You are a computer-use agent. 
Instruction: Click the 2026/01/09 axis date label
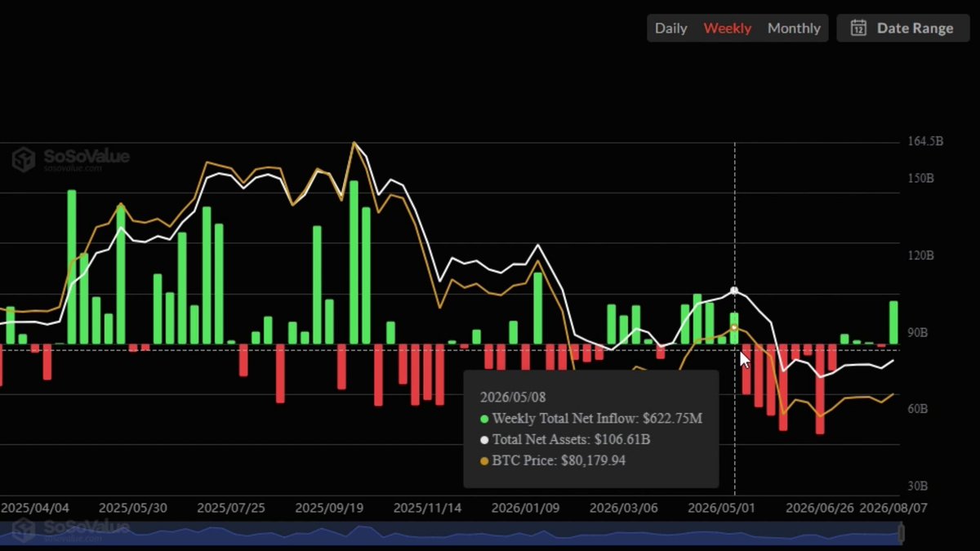coord(525,507)
